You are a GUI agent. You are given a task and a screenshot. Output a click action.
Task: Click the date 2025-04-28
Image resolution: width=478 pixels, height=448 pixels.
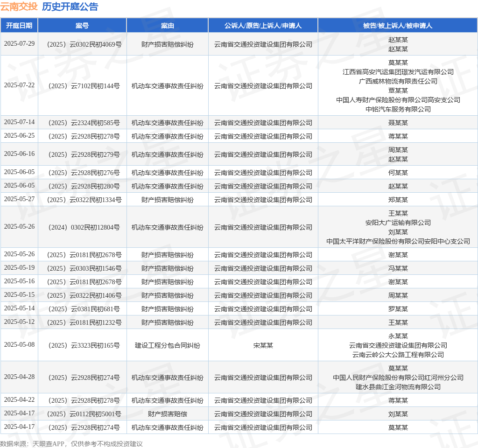[x=19, y=377]
